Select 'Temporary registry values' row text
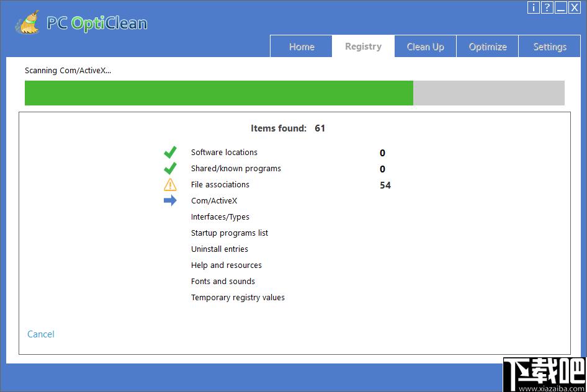The width and height of the screenshot is (587, 392). coord(238,298)
